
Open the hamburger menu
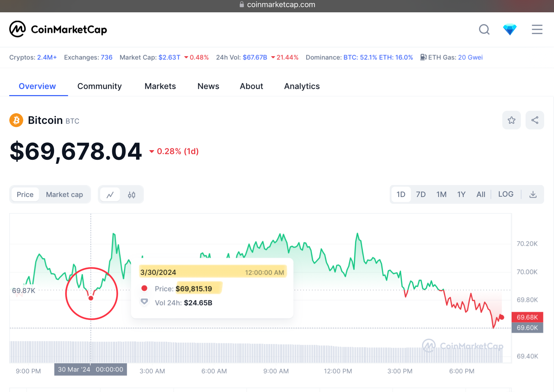(x=537, y=29)
